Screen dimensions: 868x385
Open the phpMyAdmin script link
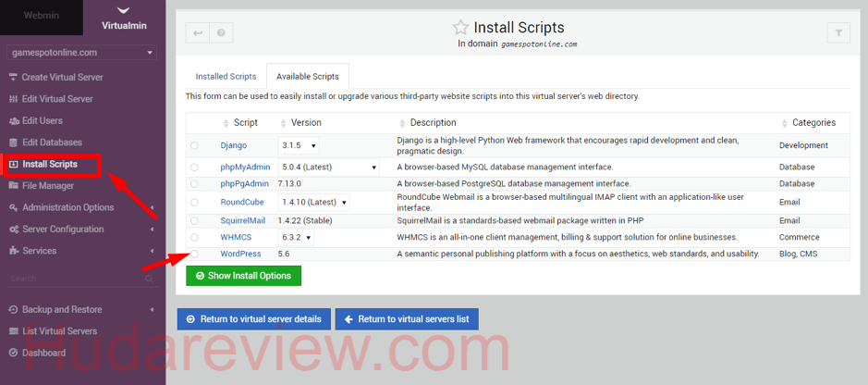click(x=245, y=167)
